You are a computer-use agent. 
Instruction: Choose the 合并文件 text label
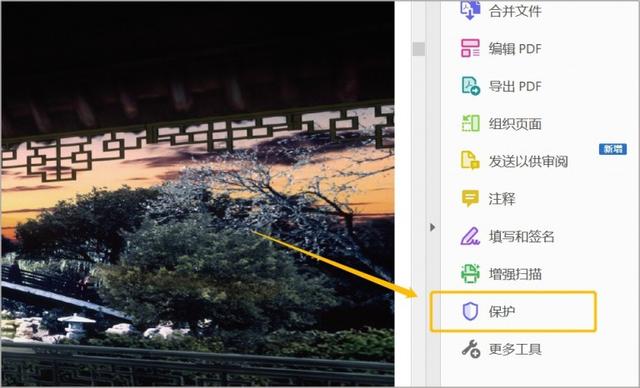pyautogui.click(x=515, y=11)
